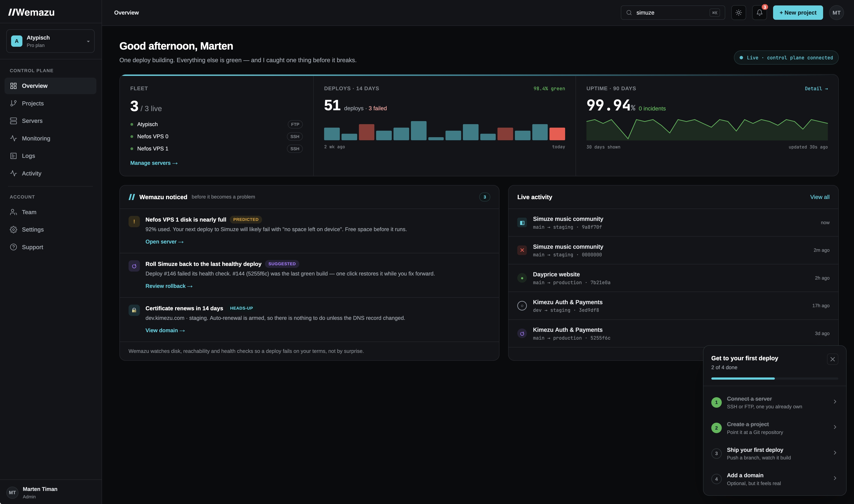Open Support in the sidebar

[50, 247]
